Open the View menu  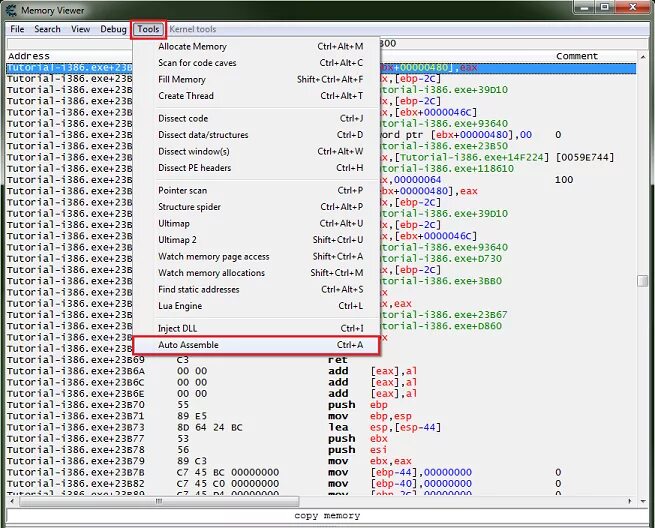80,29
